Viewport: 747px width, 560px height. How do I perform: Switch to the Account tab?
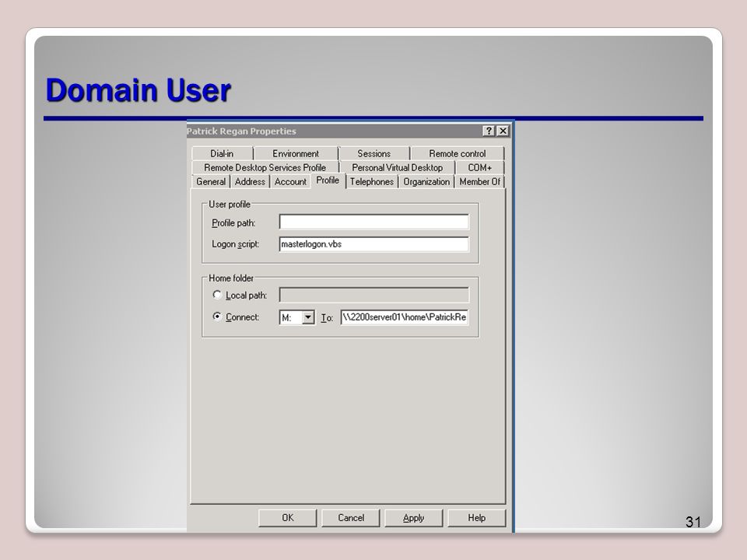[x=290, y=181]
